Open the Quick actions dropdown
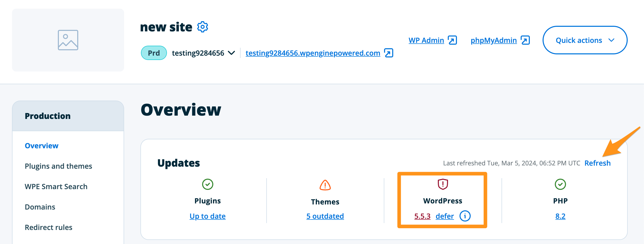The height and width of the screenshot is (244, 644). tap(585, 40)
